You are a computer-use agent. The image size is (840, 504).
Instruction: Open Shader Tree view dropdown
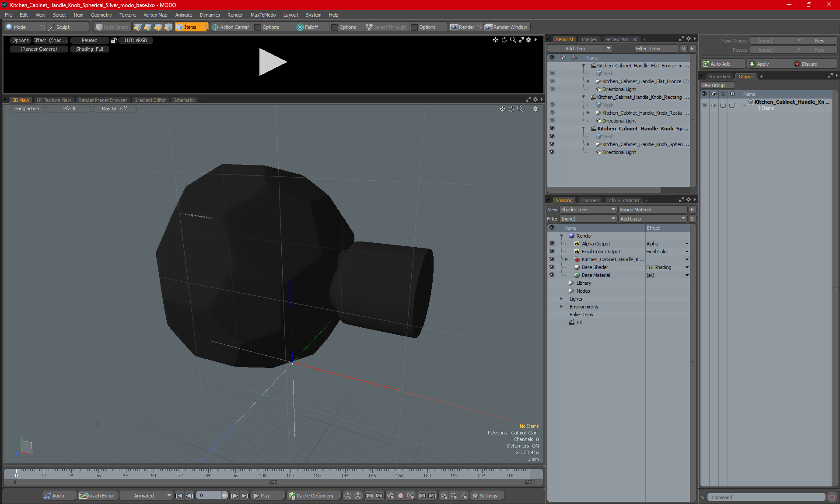pyautogui.click(x=588, y=210)
